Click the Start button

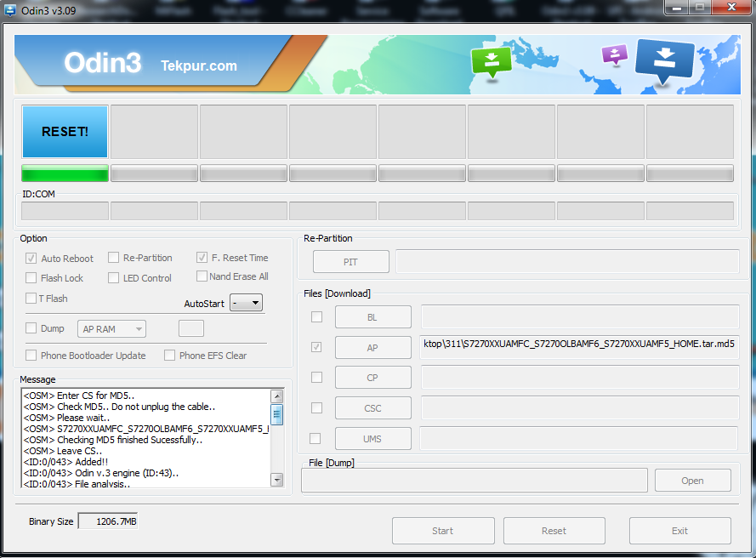coord(443,531)
